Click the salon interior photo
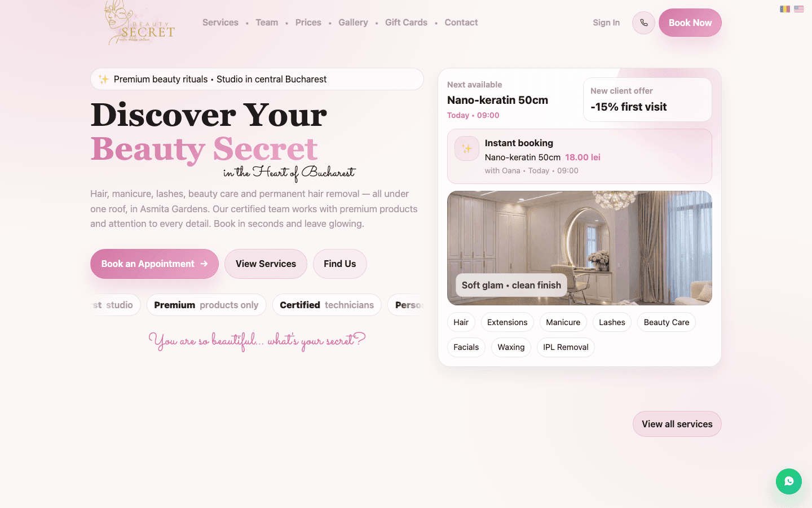 580,248
